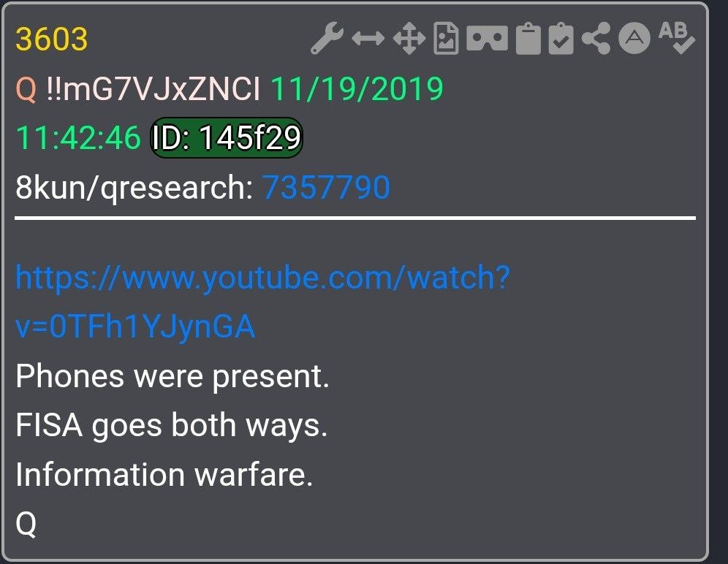Screen dimensions: 728x564
Task: Click the tripcode !!mG7VJxZNCI
Action: (153, 88)
